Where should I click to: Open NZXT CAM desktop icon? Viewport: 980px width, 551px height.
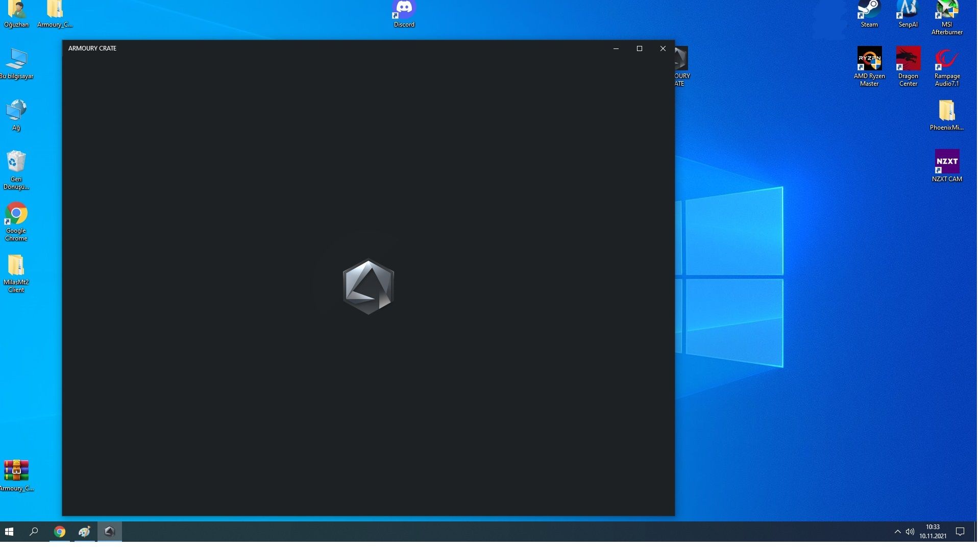point(946,162)
